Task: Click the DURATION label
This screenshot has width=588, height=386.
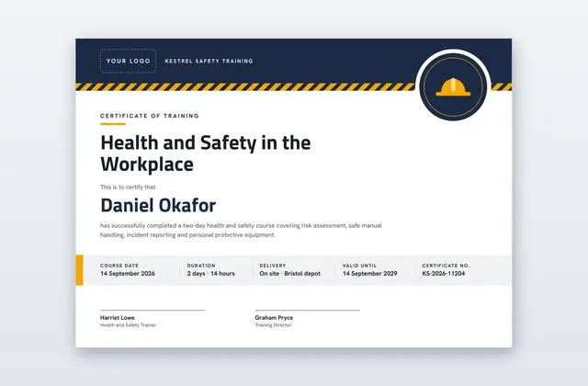Action: tap(201, 266)
